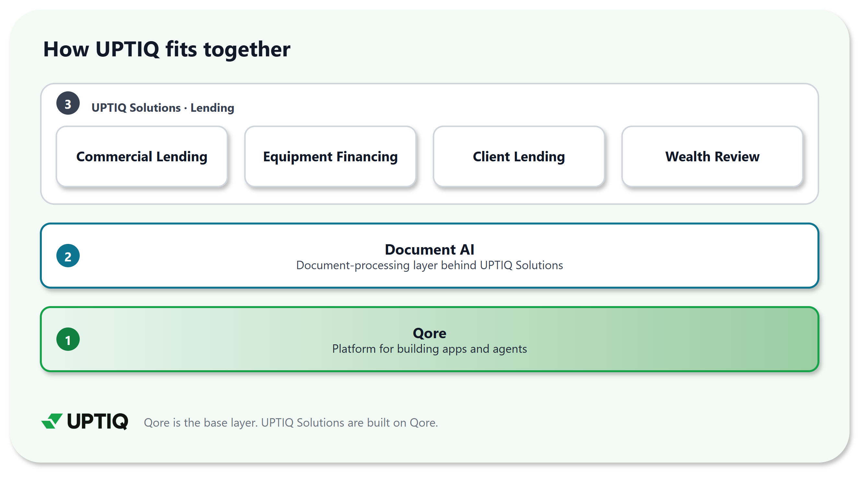Click 'How UPTIQ fits together' heading
868x482 pixels.
pos(167,49)
